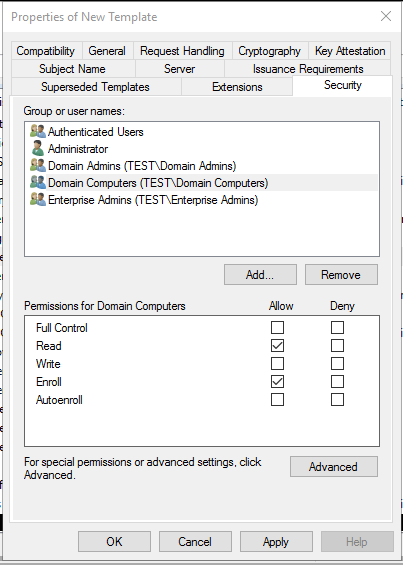The width and height of the screenshot is (403, 565).
Task: Enable Allow for Autoenroll
Action: pyautogui.click(x=277, y=400)
